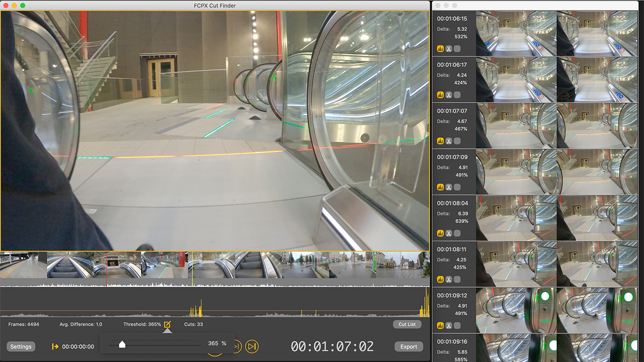
Task: Click the waveform icon on the 00:01:09:16 entry
Action: click(440, 360)
